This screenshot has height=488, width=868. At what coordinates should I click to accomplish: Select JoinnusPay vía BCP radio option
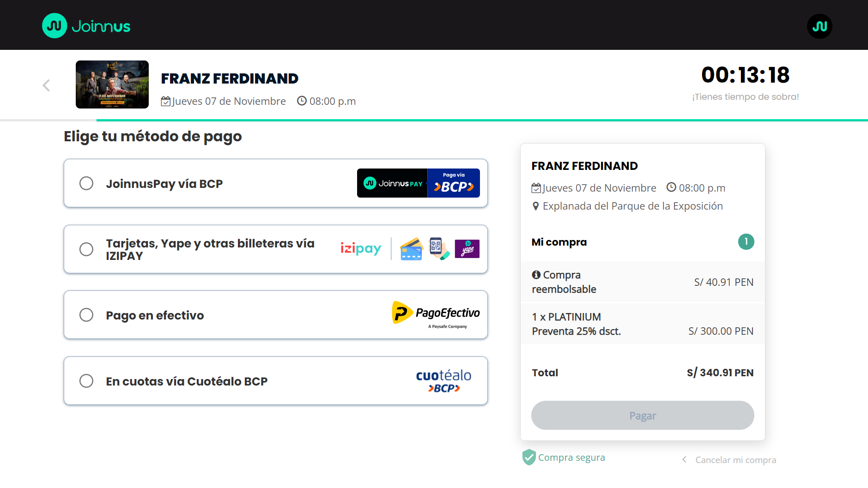click(x=86, y=183)
